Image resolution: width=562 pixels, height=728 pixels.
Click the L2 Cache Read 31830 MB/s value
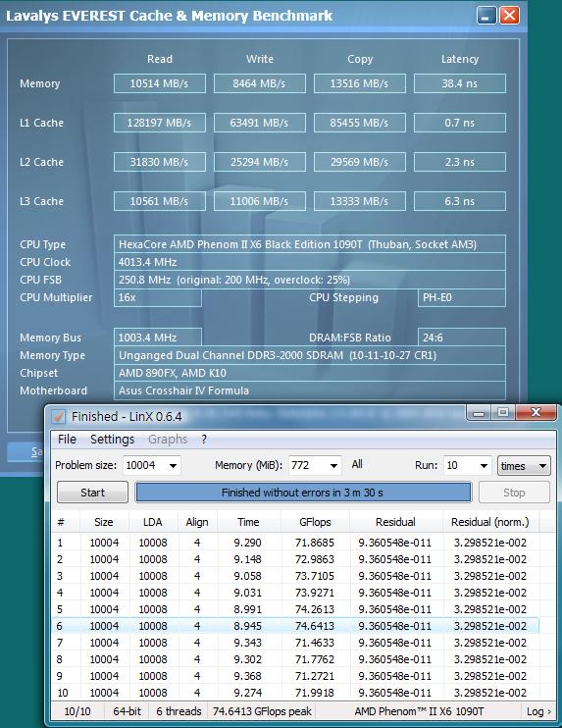[x=159, y=162]
